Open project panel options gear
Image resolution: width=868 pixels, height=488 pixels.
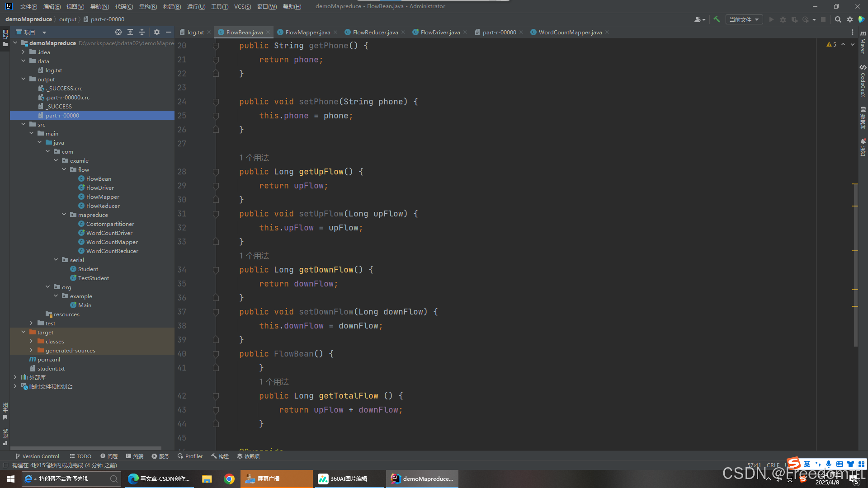(157, 32)
